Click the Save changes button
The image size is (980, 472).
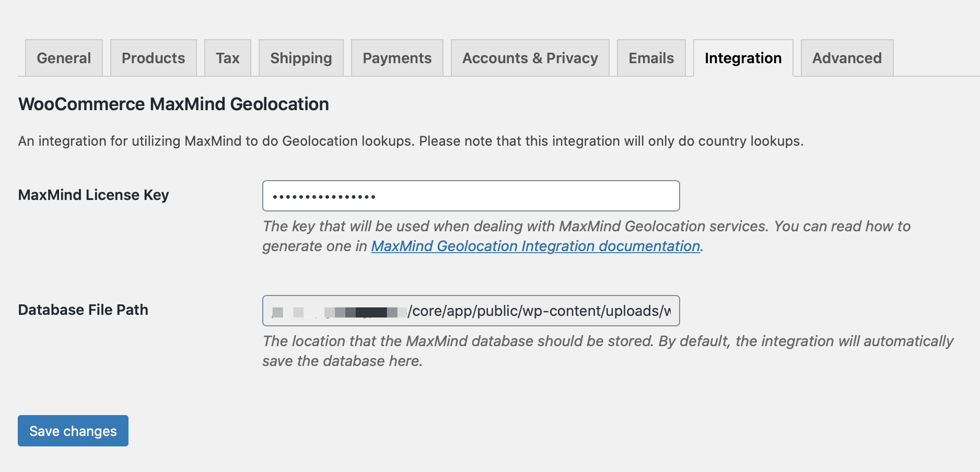[73, 430]
